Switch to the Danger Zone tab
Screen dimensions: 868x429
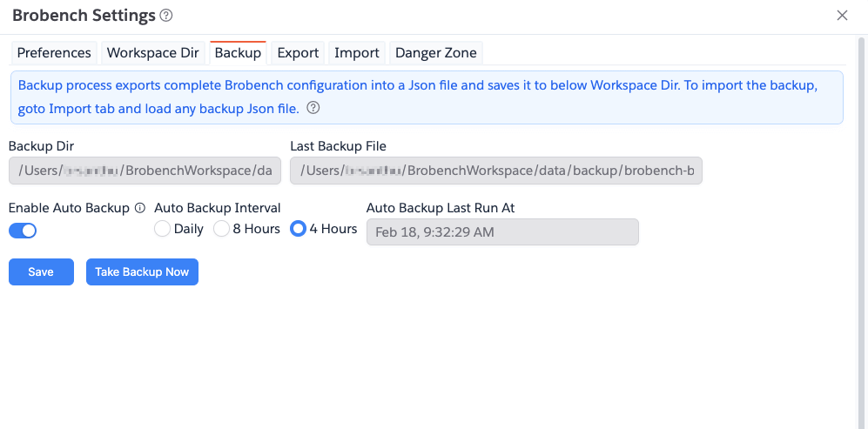436,53
